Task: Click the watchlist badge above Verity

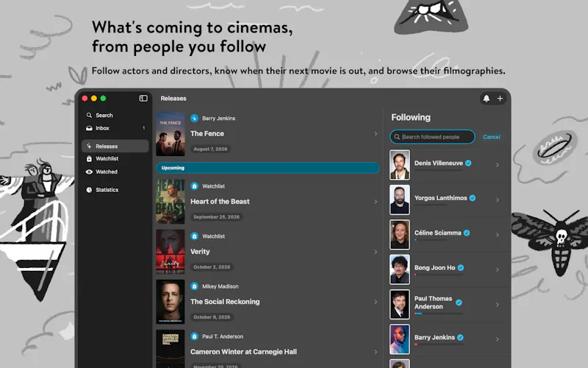Action: [x=194, y=236]
